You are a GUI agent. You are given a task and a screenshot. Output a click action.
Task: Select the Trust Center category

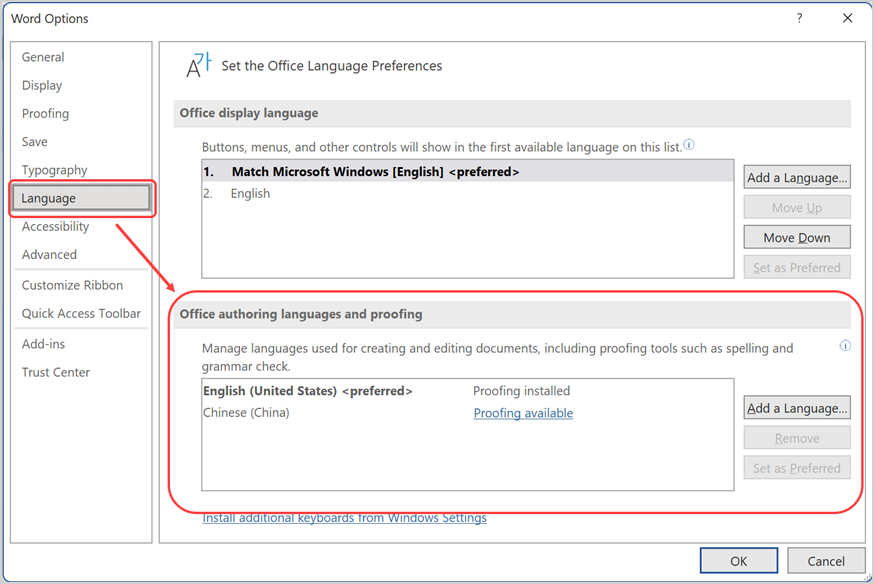click(56, 372)
